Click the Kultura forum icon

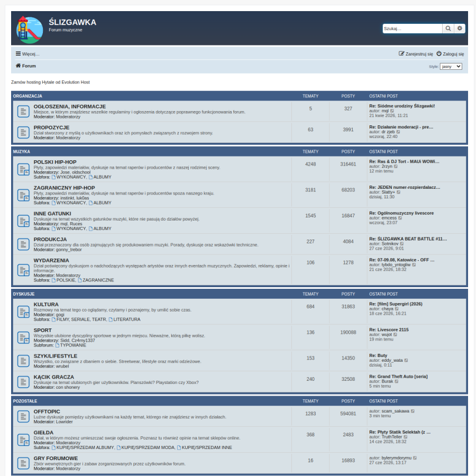23,312
